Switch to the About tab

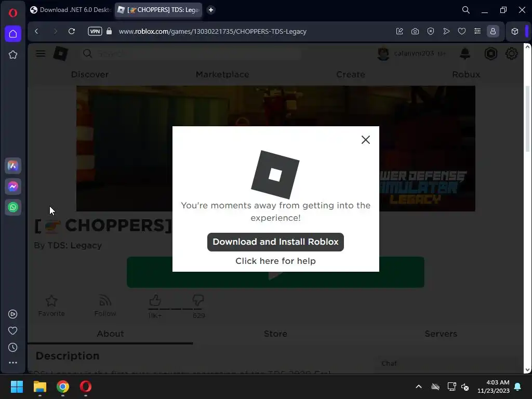pyautogui.click(x=110, y=334)
